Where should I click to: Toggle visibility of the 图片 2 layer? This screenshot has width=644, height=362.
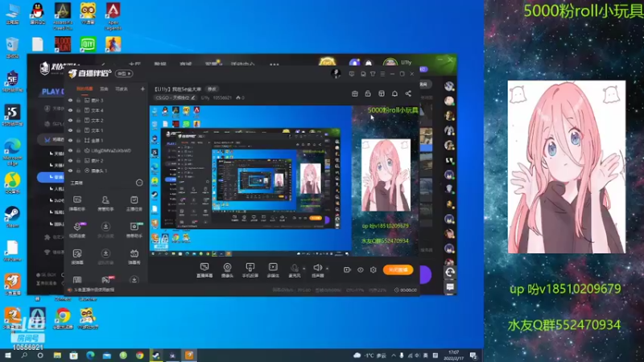click(70, 160)
